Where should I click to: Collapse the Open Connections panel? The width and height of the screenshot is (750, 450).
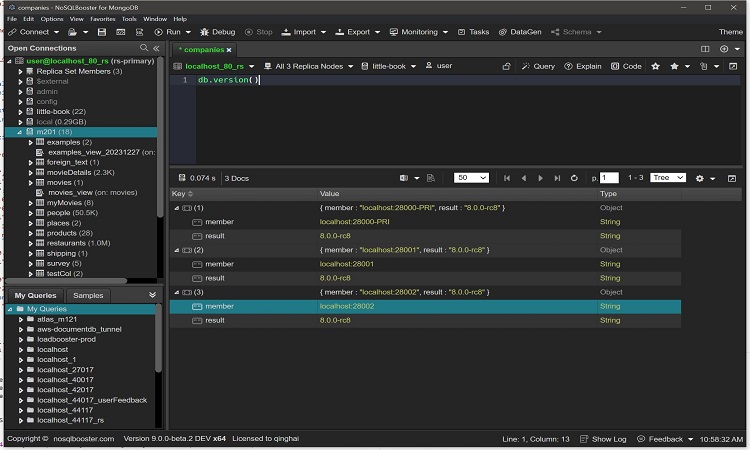155,48
